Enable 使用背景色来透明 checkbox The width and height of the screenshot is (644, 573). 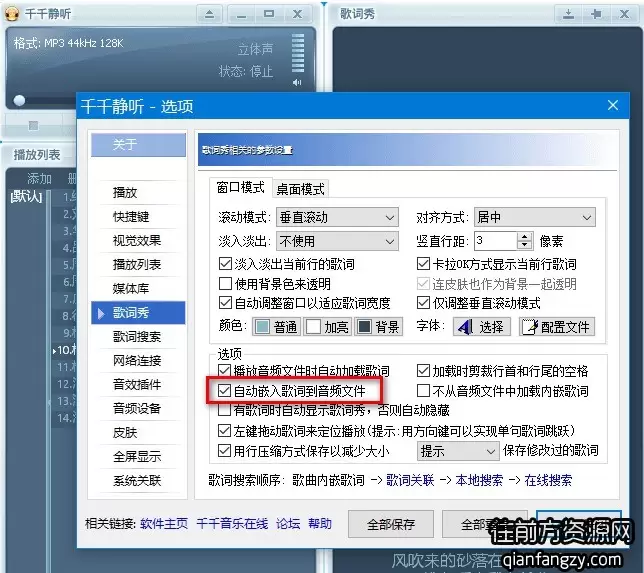(225, 283)
